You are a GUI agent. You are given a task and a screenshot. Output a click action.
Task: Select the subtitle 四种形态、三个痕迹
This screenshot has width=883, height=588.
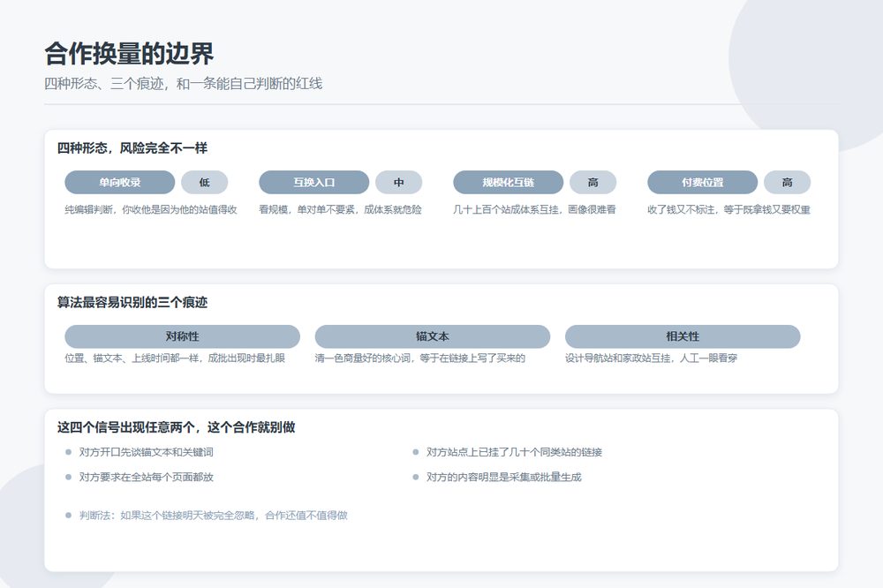coord(103,83)
